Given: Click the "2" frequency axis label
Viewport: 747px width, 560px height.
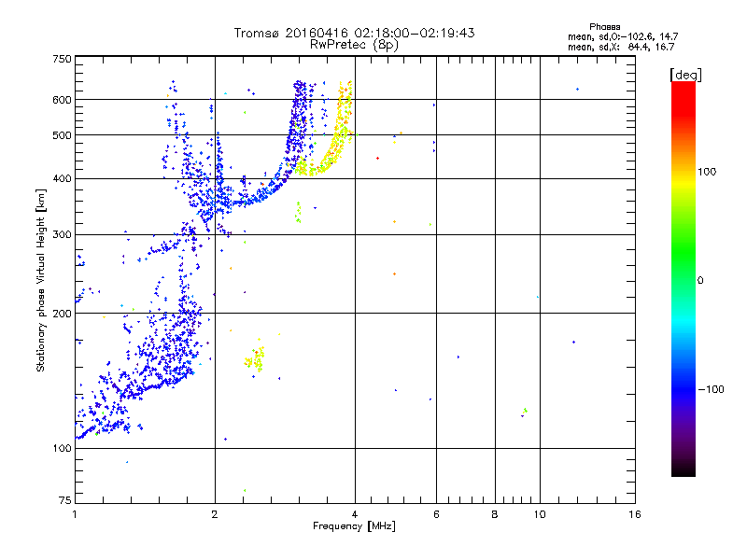Looking at the screenshot, I should (x=215, y=514).
